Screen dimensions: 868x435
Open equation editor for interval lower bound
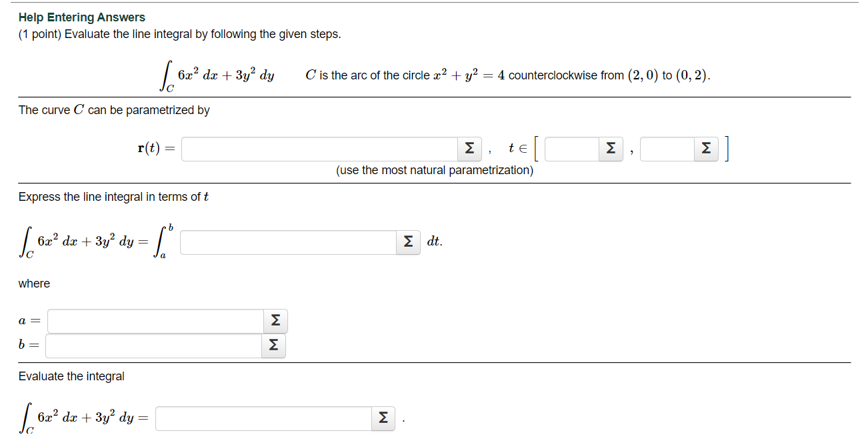pyautogui.click(x=610, y=148)
